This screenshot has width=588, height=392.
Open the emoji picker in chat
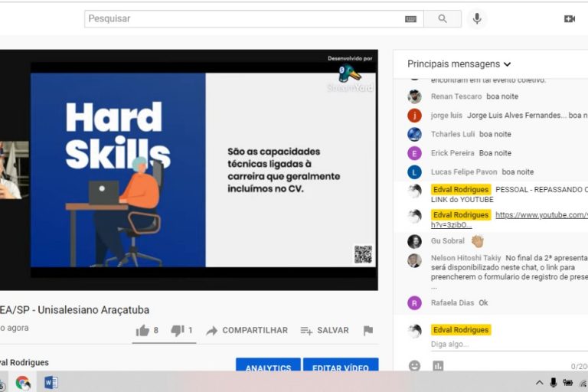[x=414, y=366]
